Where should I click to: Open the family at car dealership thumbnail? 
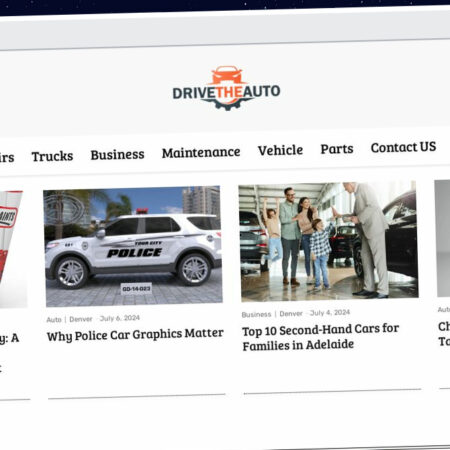328,241
